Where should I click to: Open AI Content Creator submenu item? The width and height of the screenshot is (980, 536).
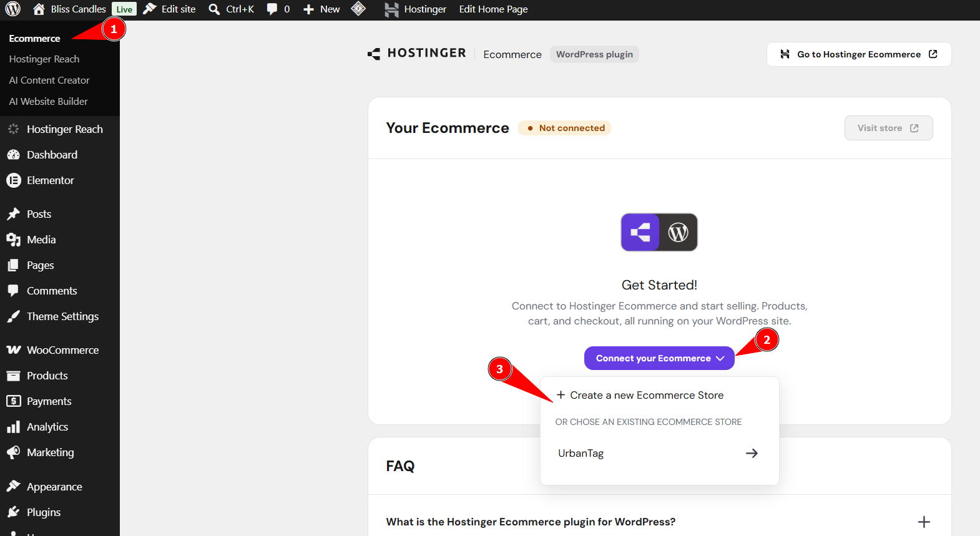point(49,80)
